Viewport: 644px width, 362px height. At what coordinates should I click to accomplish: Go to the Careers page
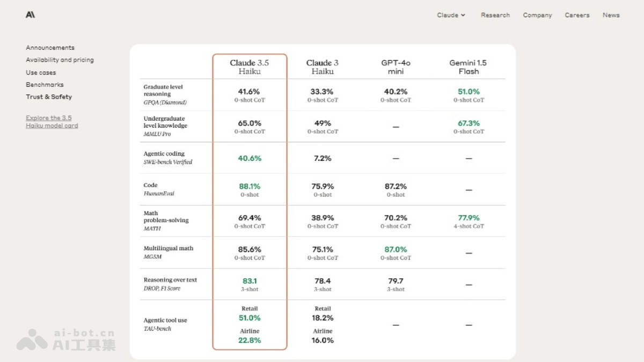577,15
